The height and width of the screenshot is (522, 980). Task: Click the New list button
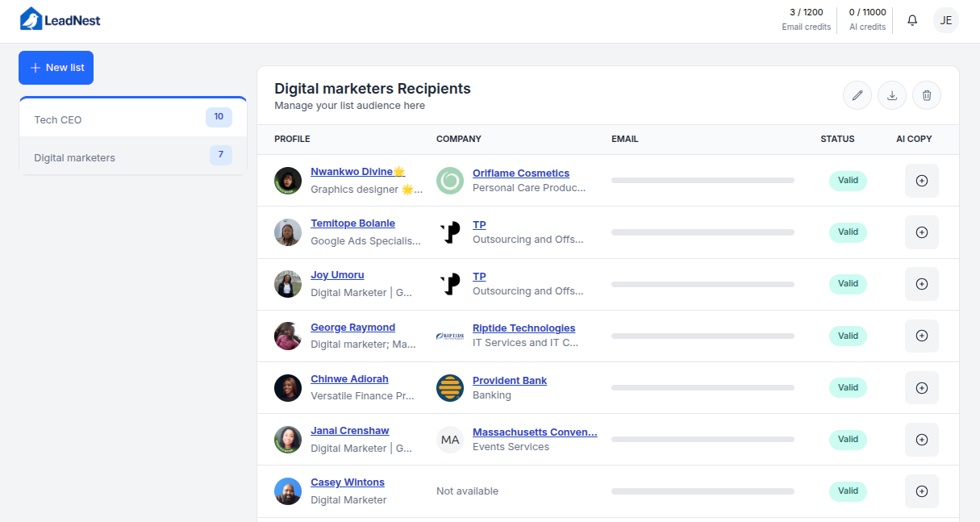pyautogui.click(x=56, y=68)
